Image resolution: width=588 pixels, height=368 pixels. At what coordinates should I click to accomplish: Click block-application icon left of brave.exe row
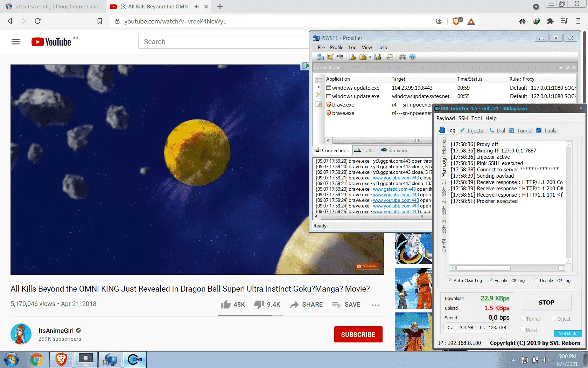318,104
